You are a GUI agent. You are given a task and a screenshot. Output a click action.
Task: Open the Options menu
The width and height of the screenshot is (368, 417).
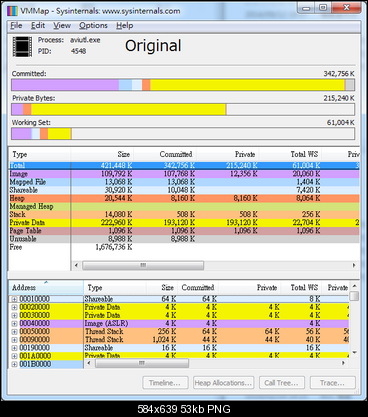pyautogui.click(x=93, y=26)
